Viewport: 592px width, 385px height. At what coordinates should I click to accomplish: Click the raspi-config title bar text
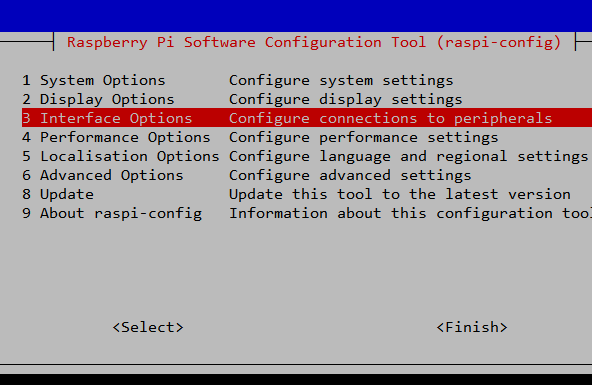(314, 42)
